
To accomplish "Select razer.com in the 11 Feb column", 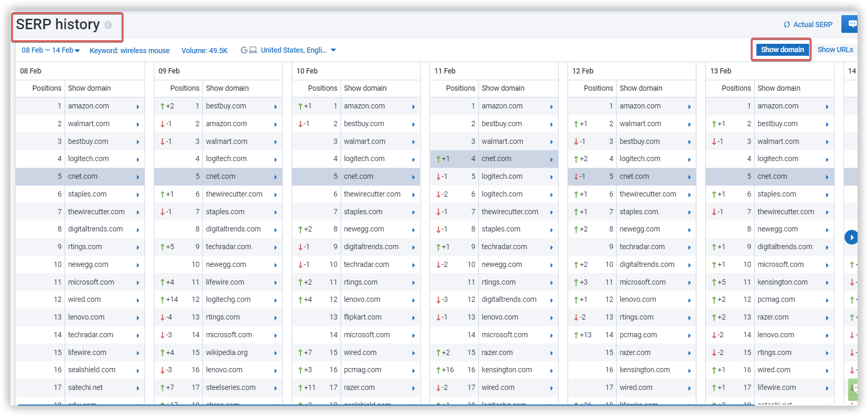I will 497,352.
